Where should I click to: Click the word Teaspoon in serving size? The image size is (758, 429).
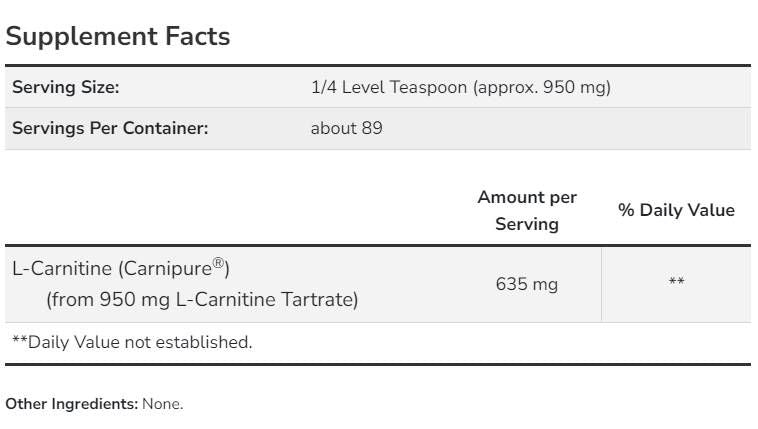(428, 87)
